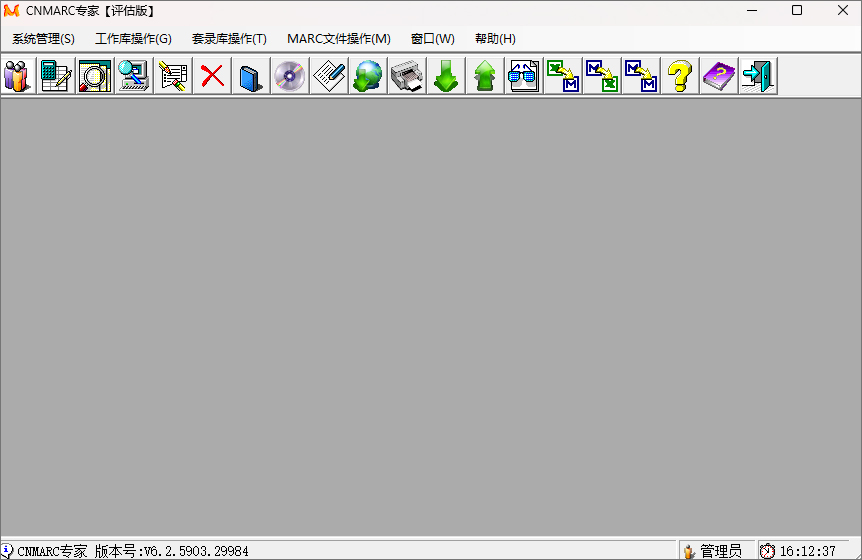Click the green up arrow icon
Image resolution: width=862 pixels, height=560 pixels.
[485, 76]
